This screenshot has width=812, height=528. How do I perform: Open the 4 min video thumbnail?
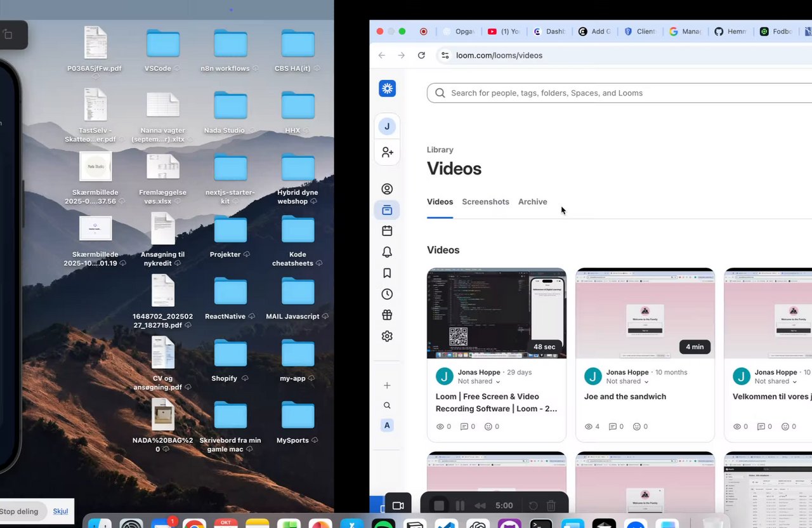[x=645, y=313]
